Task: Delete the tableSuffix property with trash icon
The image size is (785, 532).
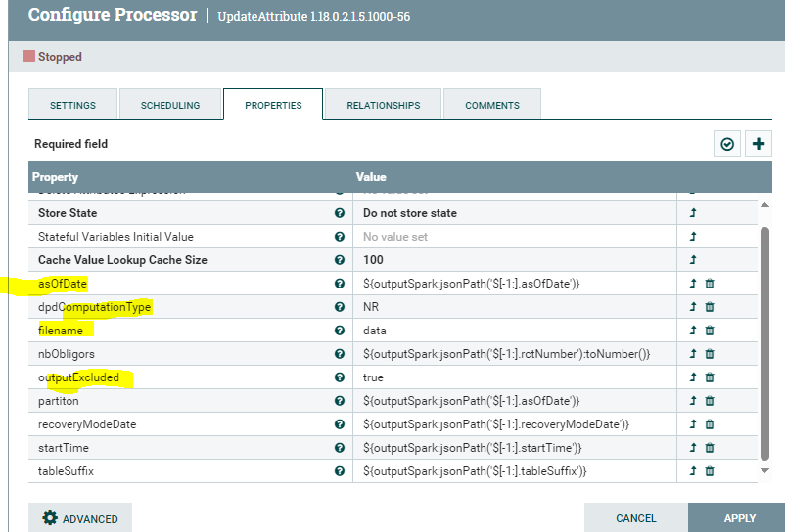Action: point(710,471)
